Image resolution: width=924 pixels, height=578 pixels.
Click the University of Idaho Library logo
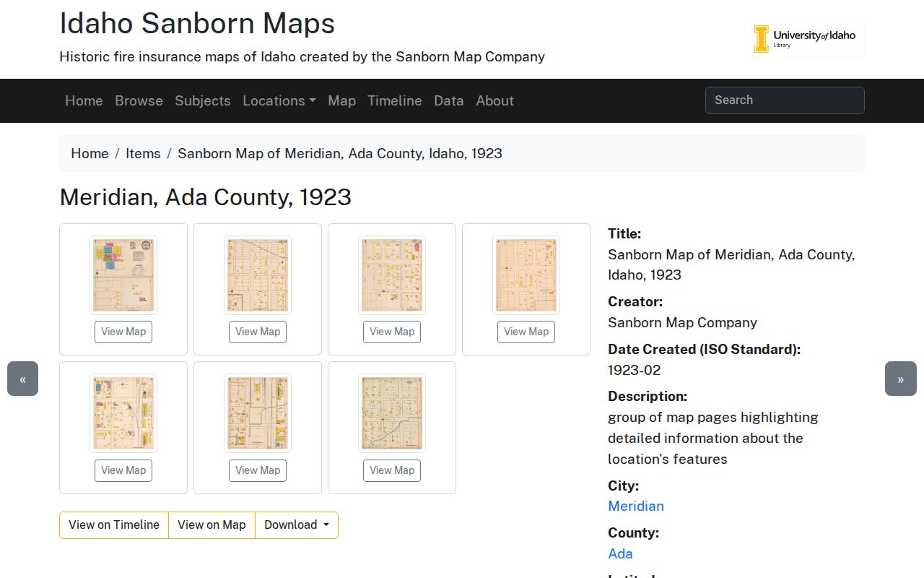[805, 39]
